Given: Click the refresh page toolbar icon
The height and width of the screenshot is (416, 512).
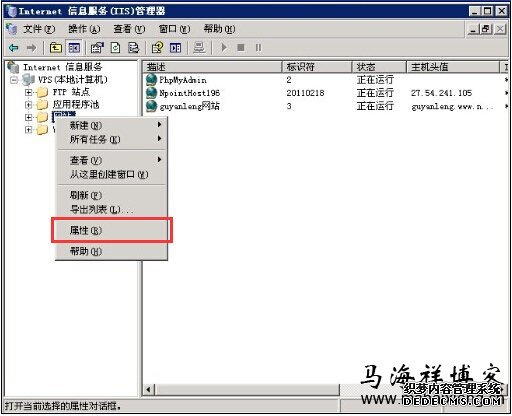Looking at the screenshot, I should click(115, 48).
